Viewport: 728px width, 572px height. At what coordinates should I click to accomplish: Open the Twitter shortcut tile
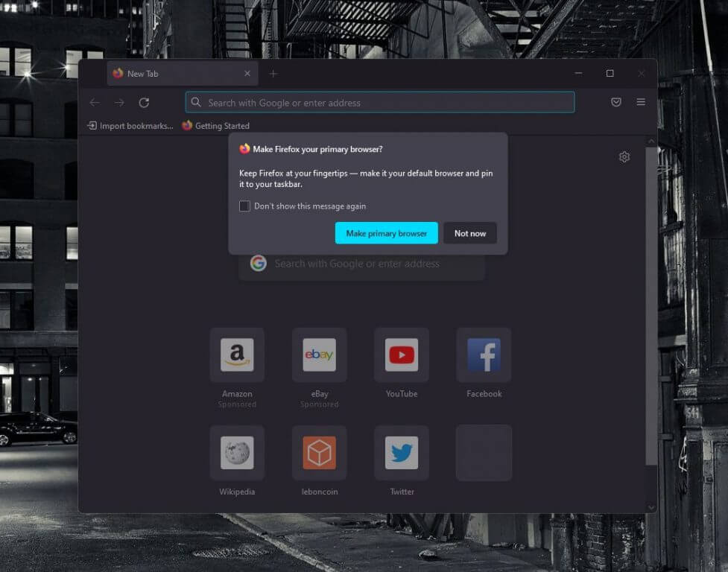(x=402, y=453)
